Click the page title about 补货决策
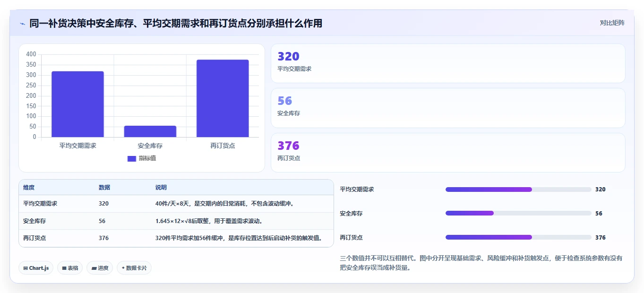This screenshot has height=293, width=644. (176, 23)
